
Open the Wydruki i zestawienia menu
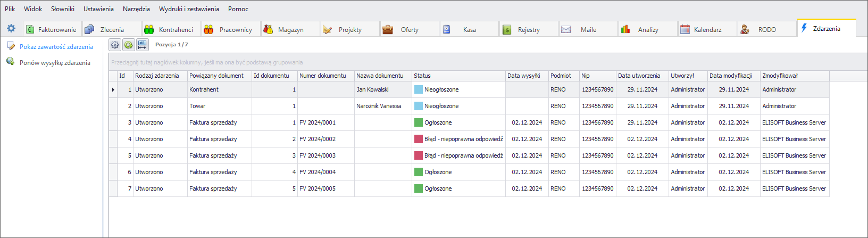(189, 9)
